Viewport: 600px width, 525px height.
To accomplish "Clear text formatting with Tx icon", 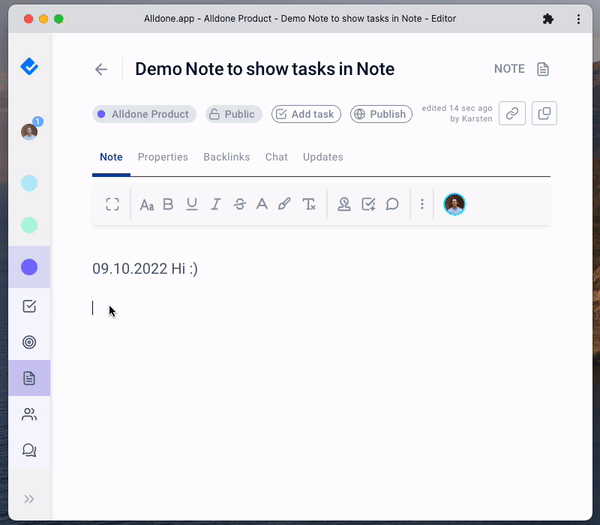I will click(x=309, y=204).
